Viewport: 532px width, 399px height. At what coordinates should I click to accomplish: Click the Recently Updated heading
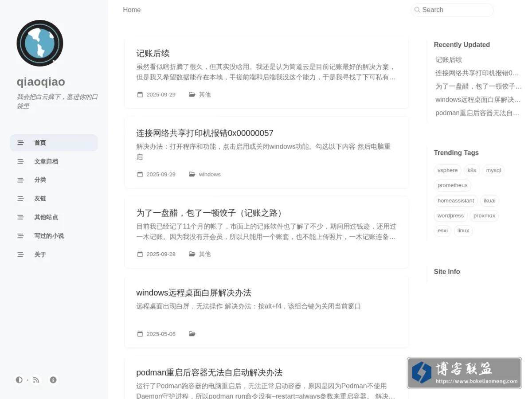462,45
